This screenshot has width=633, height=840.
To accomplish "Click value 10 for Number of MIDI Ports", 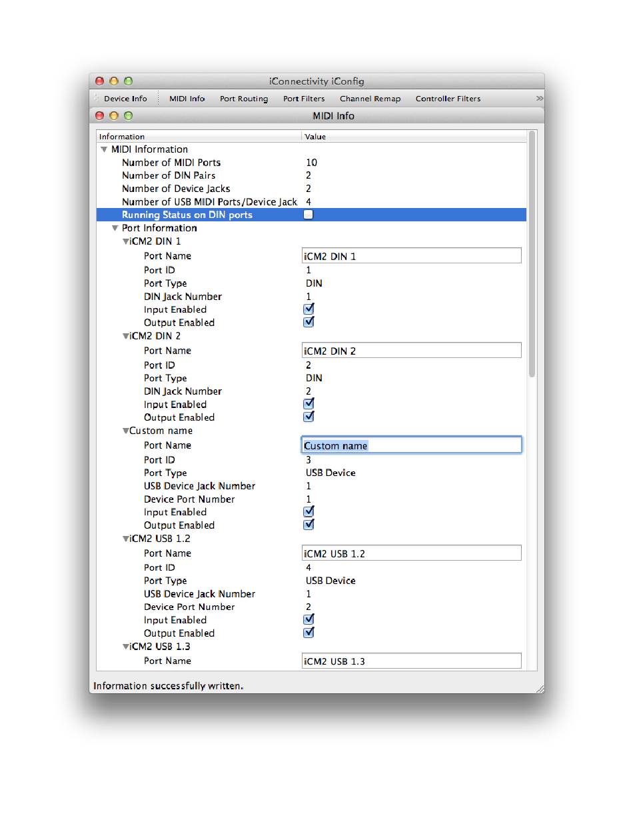I will (312, 163).
